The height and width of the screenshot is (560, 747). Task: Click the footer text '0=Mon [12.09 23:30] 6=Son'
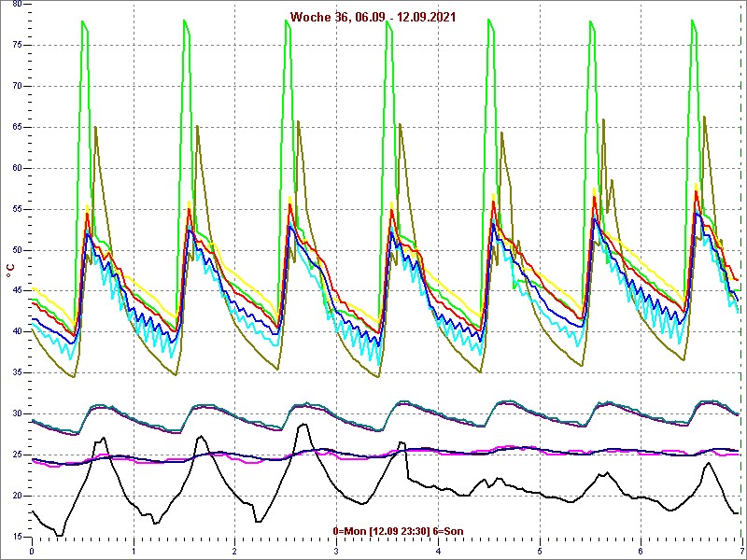(x=398, y=531)
